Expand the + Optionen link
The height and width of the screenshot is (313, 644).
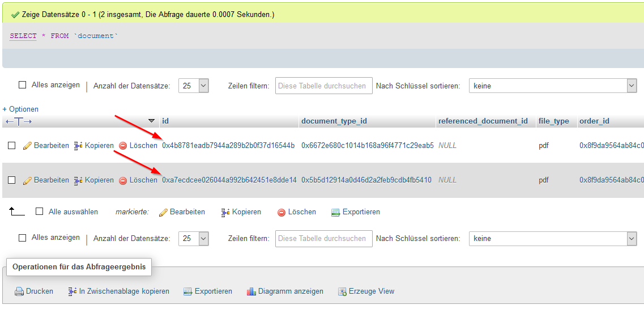coord(20,109)
